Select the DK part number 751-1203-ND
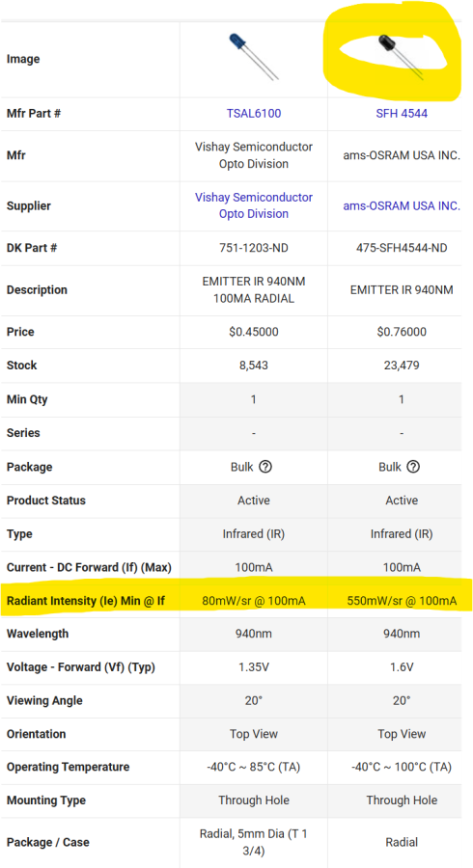This screenshot has height=868, width=473. click(x=254, y=248)
